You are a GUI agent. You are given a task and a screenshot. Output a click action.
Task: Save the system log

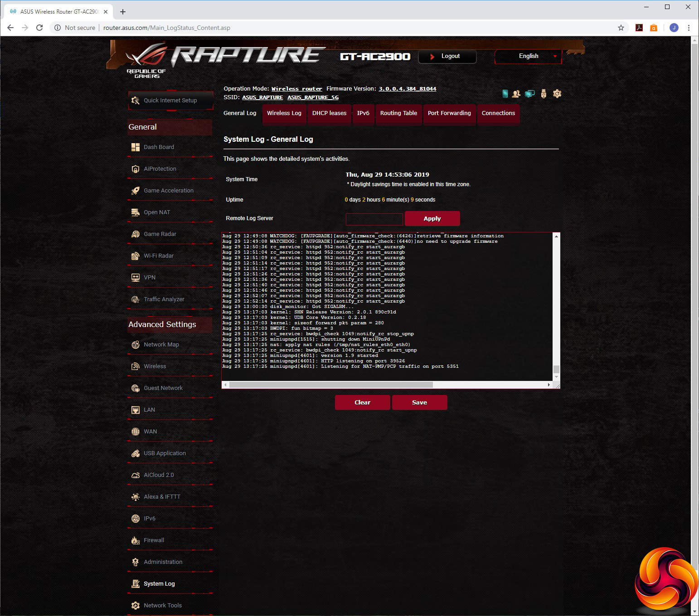pyautogui.click(x=419, y=402)
